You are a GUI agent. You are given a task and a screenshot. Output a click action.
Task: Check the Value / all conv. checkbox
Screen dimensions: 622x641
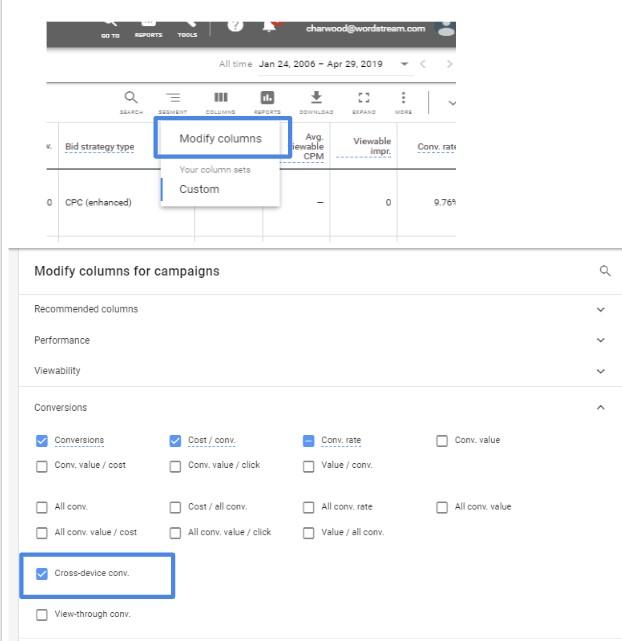[309, 533]
